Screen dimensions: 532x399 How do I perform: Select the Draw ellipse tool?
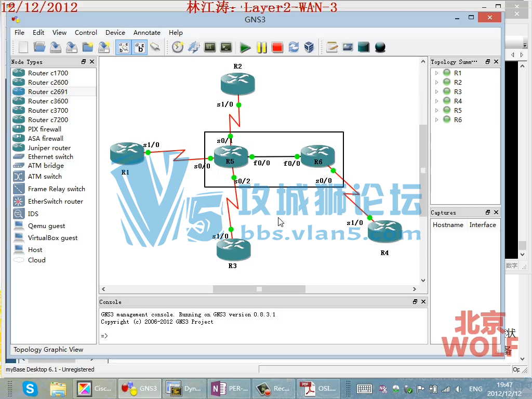point(380,48)
